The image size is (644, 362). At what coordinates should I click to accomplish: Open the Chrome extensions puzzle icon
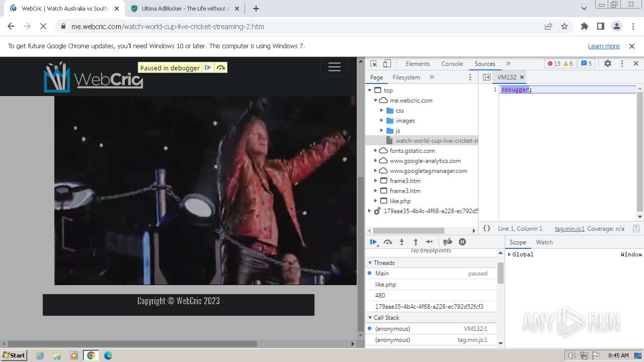tap(584, 27)
